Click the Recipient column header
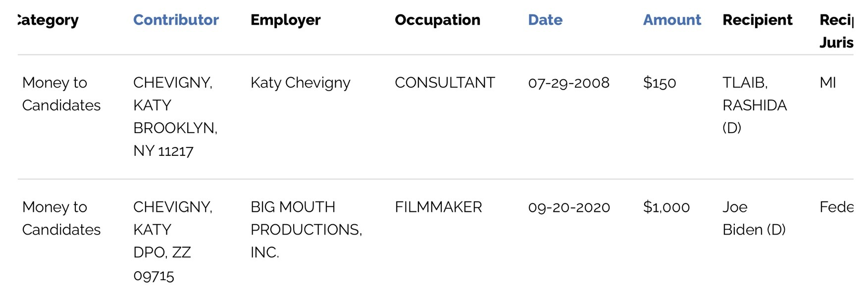 757,20
